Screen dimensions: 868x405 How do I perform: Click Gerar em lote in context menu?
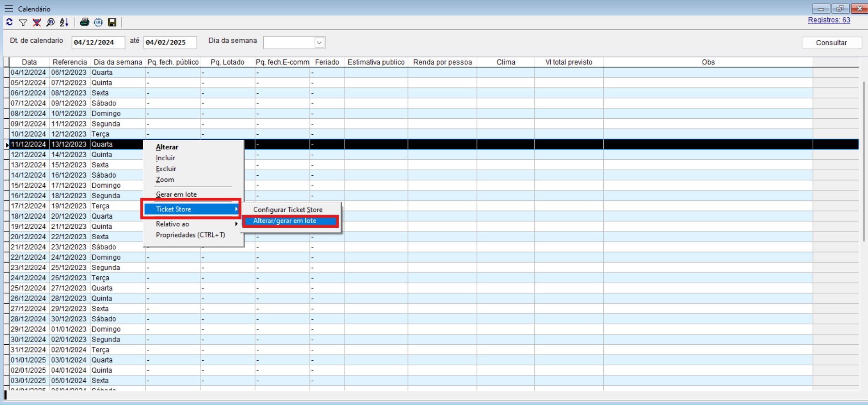176,195
